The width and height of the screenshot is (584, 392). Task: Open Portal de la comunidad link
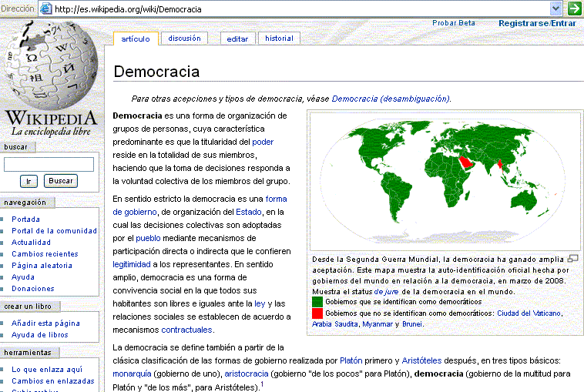54,231
